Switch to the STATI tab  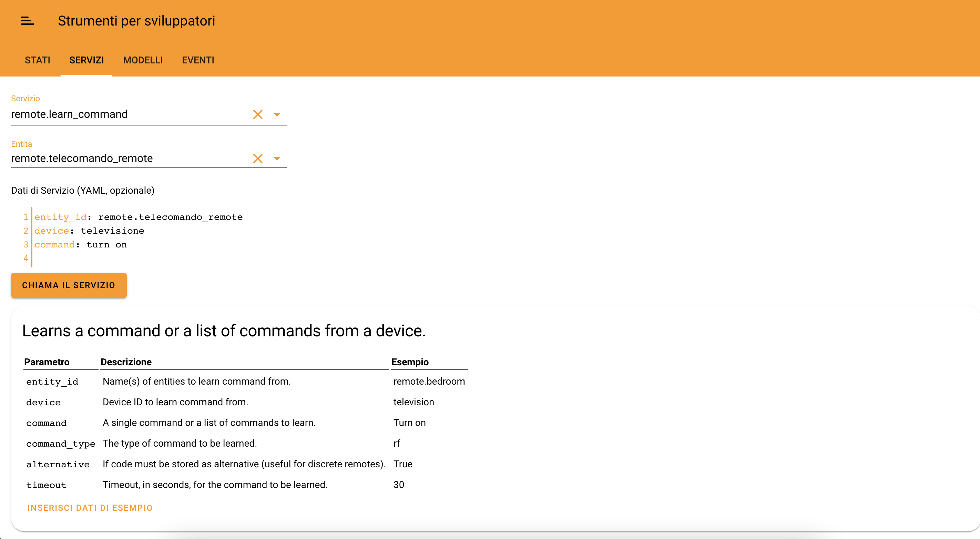[37, 60]
